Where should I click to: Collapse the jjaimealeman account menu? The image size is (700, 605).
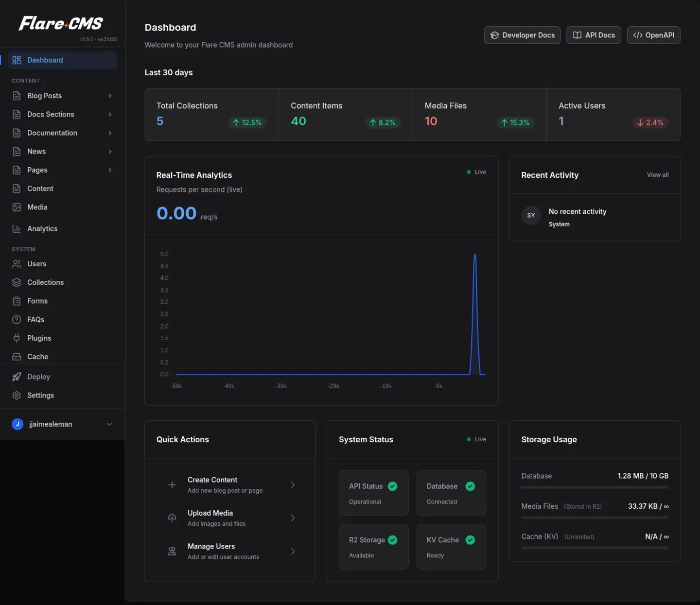point(109,424)
